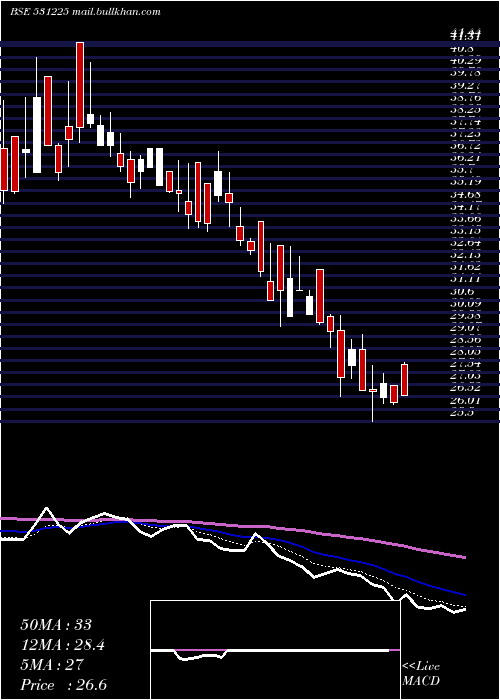This screenshot has height=700, width=500.
Task: Click the 29.07 price axis label
Action: 466,328
